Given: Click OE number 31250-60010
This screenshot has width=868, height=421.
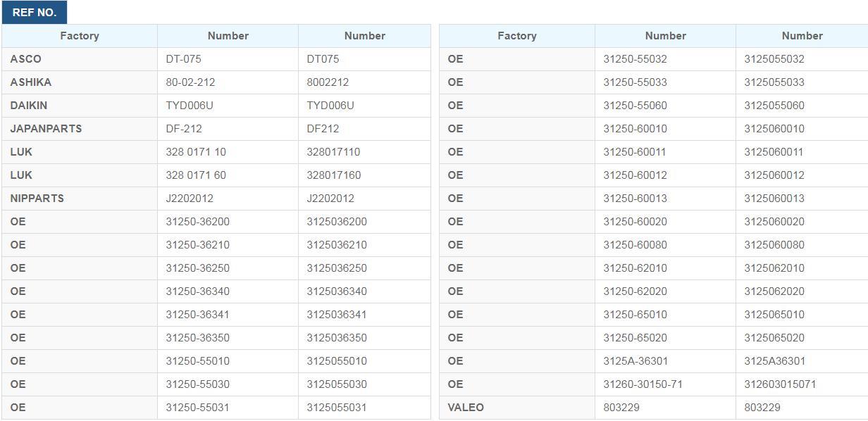Looking at the screenshot, I should tap(635, 129).
